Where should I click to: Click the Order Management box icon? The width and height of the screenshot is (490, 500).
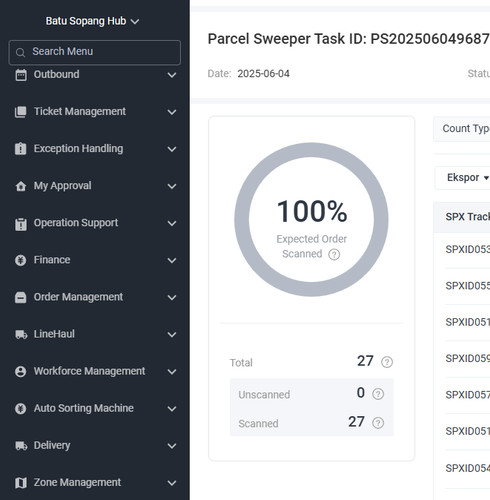coord(21,297)
